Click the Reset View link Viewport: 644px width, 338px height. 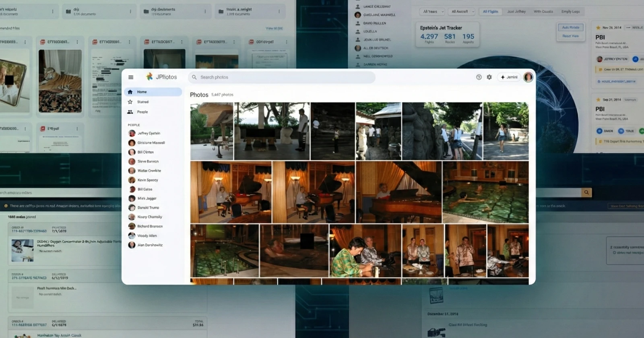click(x=570, y=36)
